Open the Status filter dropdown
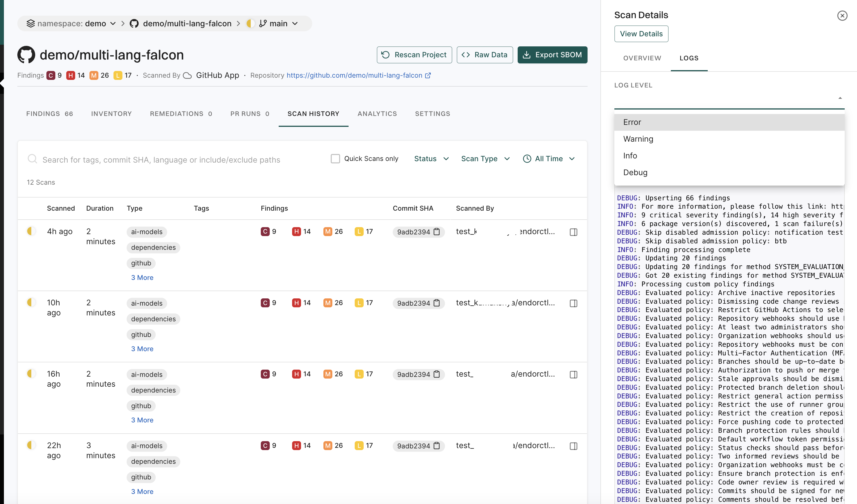 [431, 159]
